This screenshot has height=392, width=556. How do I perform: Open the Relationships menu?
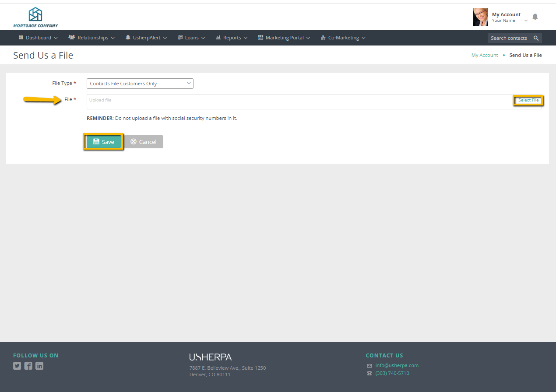tap(92, 38)
